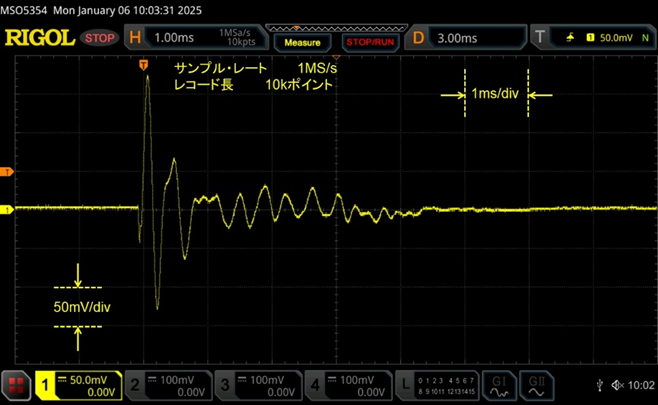Toggle the speaker mute icon
Screen dimensions: 658x405
pyautogui.click(x=618, y=385)
